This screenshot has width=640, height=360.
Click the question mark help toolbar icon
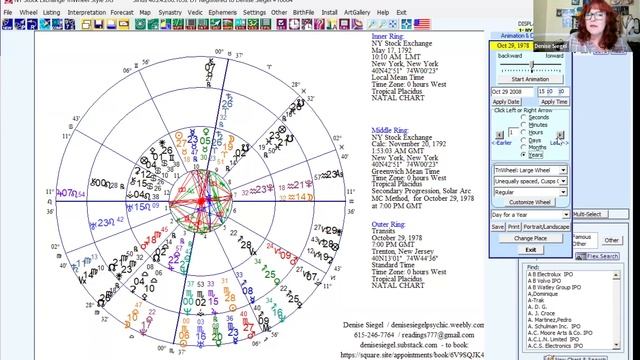coord(319,24)
